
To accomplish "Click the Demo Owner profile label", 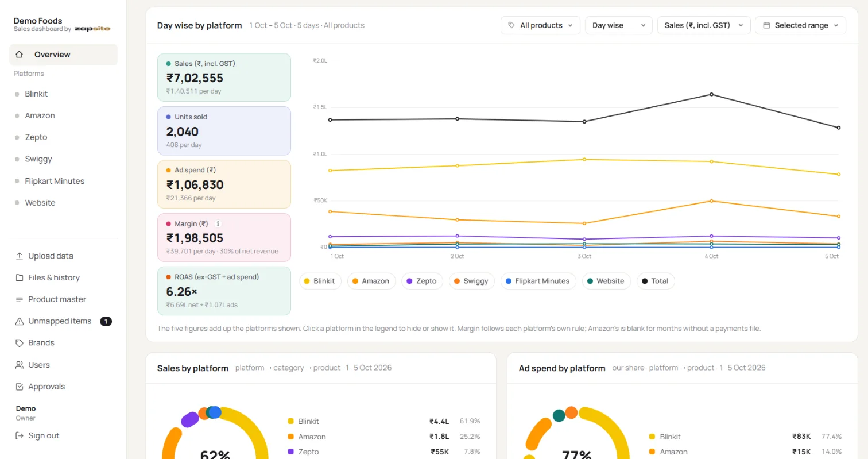I will (26, 413).
